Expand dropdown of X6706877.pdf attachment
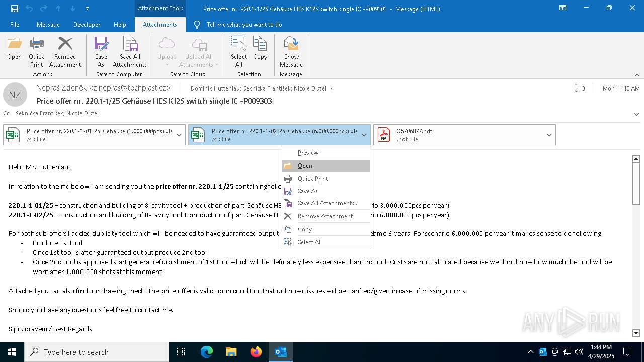The image size is (644, 362). (x=549, y=135)
